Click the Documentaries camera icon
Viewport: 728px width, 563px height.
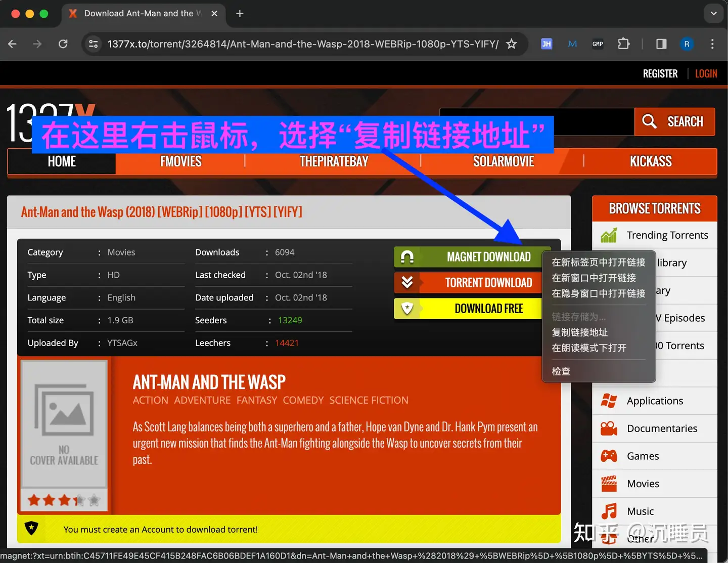[609, 428]
